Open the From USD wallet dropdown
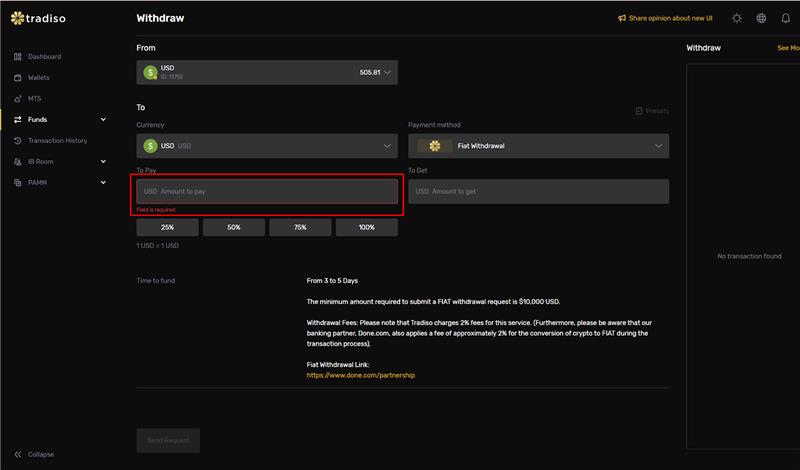The width and height of the screenshot is (800, 470). [267, 72]
